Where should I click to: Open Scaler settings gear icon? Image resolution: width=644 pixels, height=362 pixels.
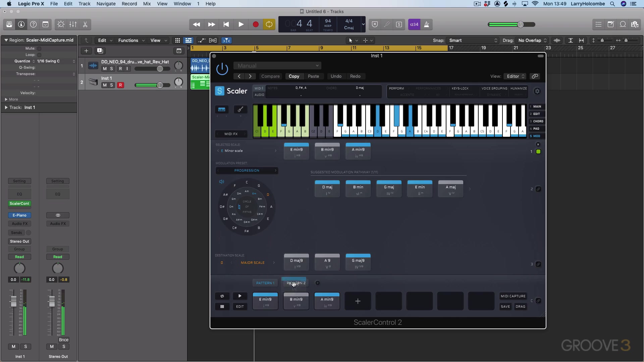point(537,91)
